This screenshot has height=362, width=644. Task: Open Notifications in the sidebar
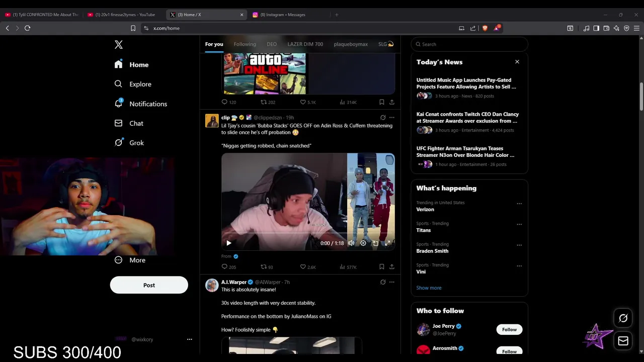[x=140, y=104]
